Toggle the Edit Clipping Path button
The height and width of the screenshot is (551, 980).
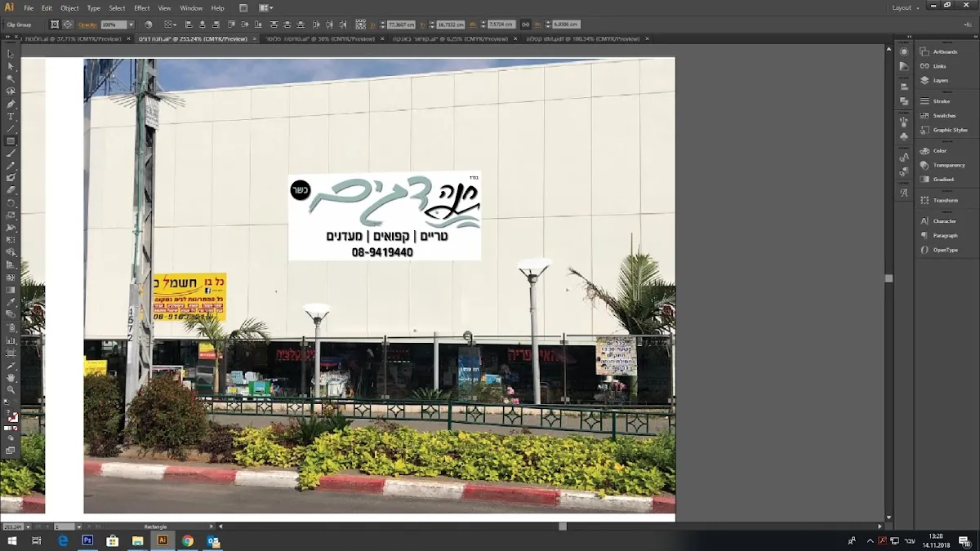pos(54,24)
